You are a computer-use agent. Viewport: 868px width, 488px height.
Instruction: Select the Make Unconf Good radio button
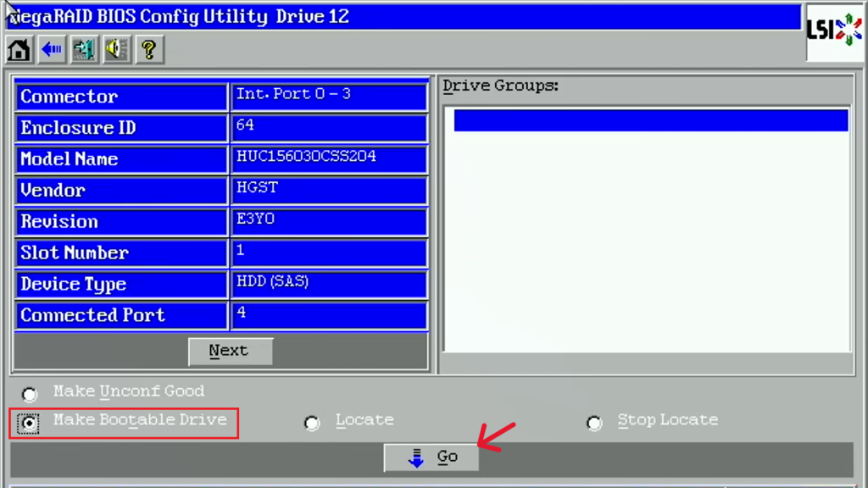tap(30, 394)
